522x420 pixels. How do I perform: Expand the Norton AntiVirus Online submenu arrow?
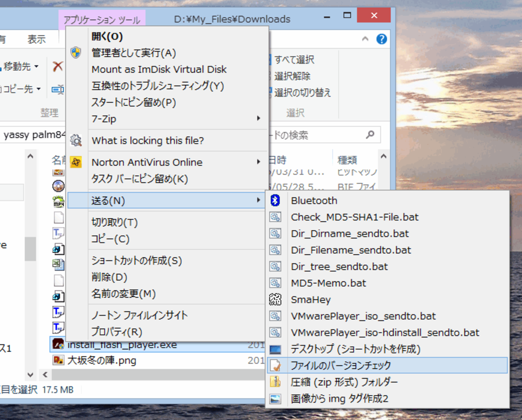[258, 162]
